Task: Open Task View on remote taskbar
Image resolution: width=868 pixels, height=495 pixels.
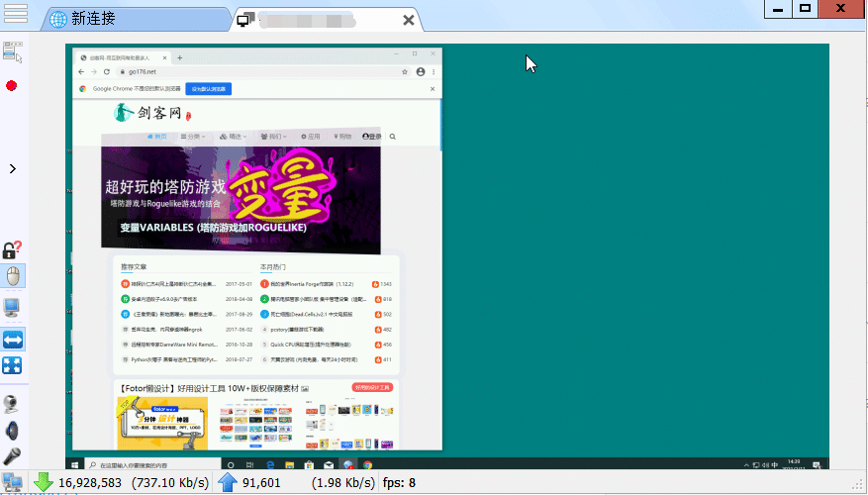Action: click(250, 465)
